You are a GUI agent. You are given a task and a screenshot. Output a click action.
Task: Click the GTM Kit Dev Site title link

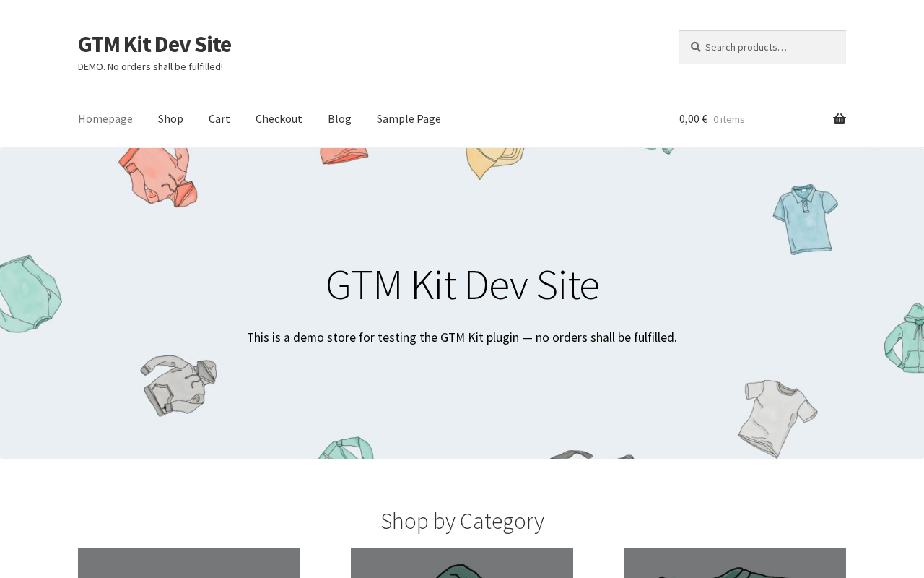154,44
